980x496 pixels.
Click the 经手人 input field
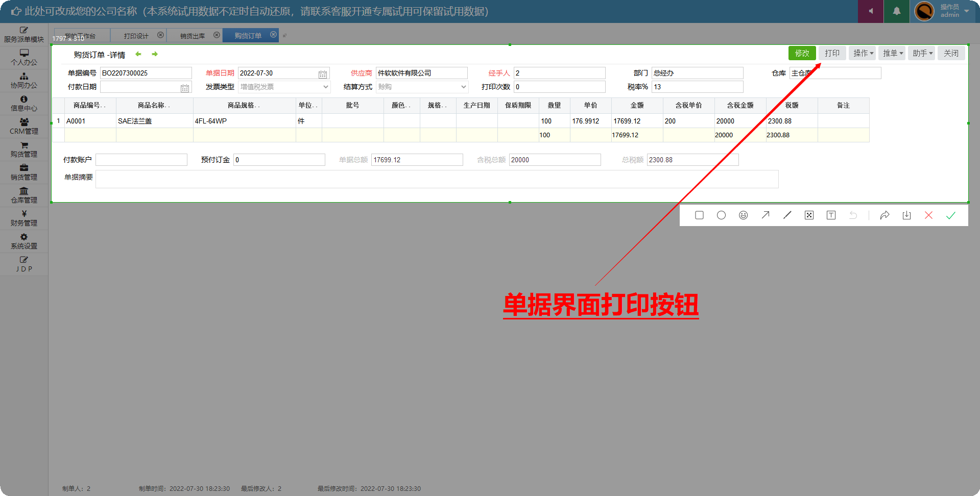(x=560, y=73)
